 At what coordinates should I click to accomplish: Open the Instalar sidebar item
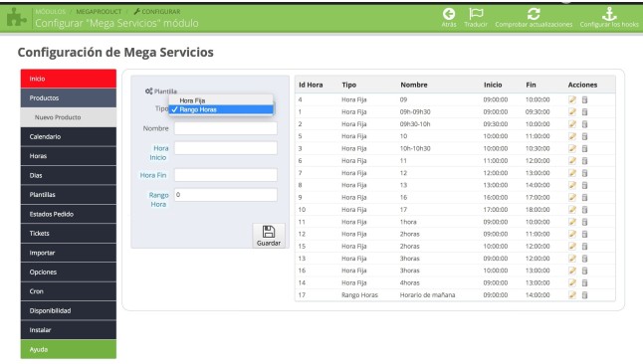click(x=69, y=330)
